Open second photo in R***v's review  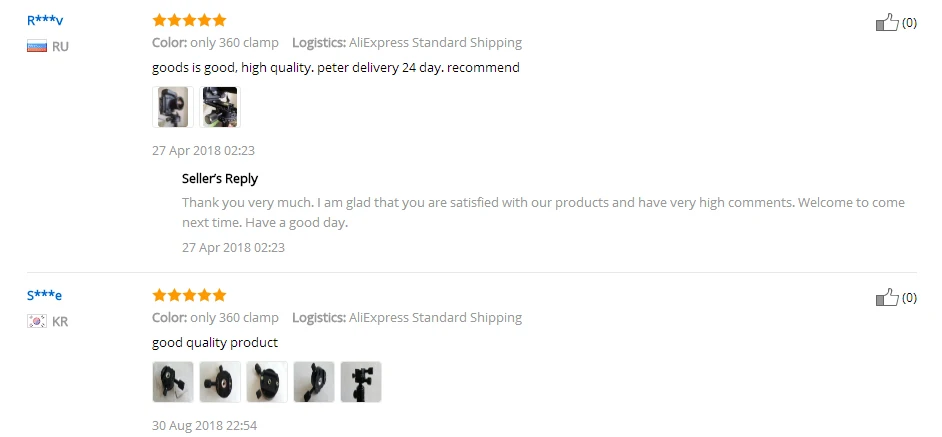pyautogui.click(x=220, y=107)
